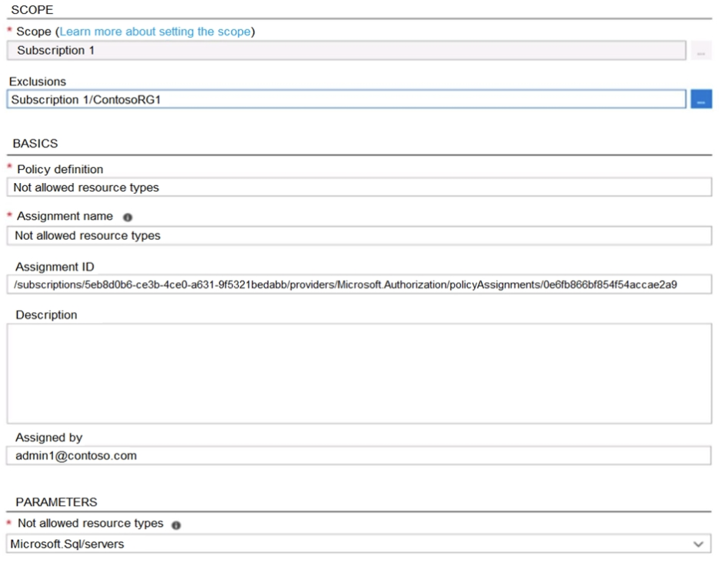The width and height of the screenshot is (728, 566).
Task: Open the Microsoft.Sql/servers dropdown
Action: [359, 544]
